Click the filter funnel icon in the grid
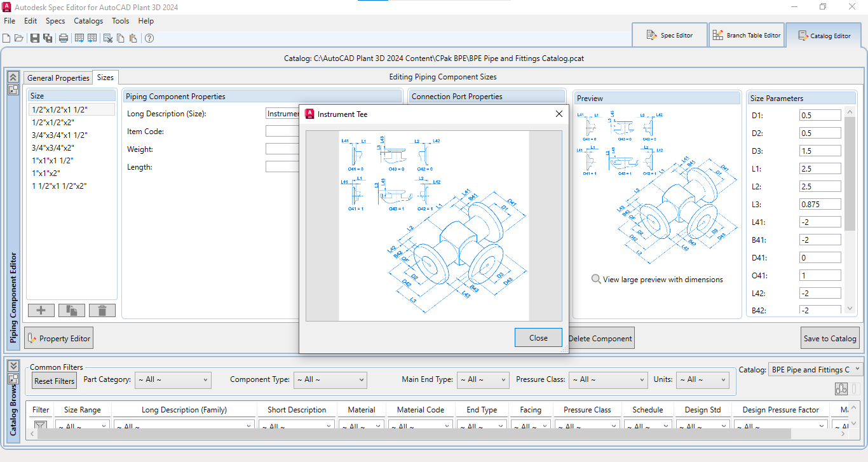The width and height of the screenshot is (868, 462). pyautogui.click(x=41, y=426)
